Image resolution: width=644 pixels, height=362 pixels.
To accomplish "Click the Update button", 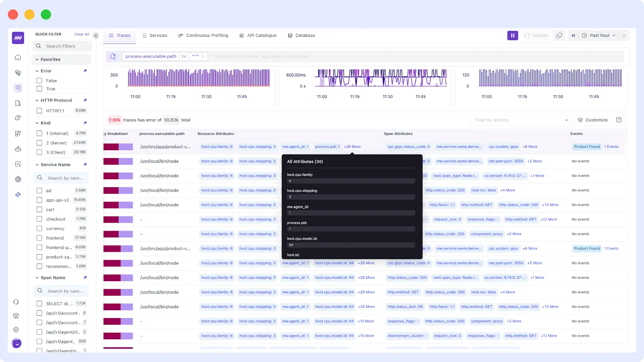I will [x=536, y=35].
